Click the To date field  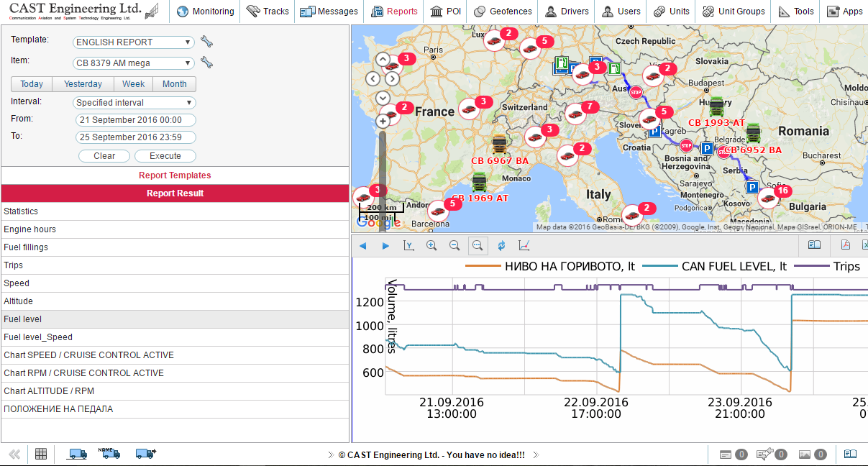(x=136, y=137)
